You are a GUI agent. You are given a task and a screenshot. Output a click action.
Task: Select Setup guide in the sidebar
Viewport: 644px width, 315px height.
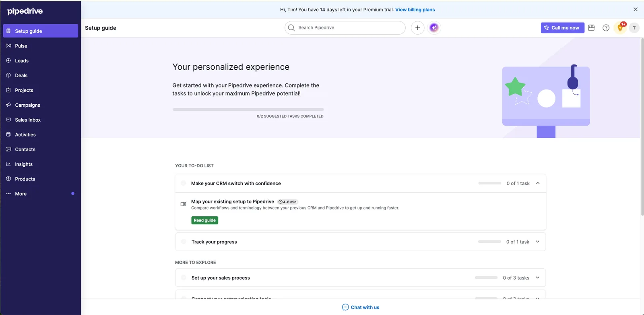coord(41,31)
